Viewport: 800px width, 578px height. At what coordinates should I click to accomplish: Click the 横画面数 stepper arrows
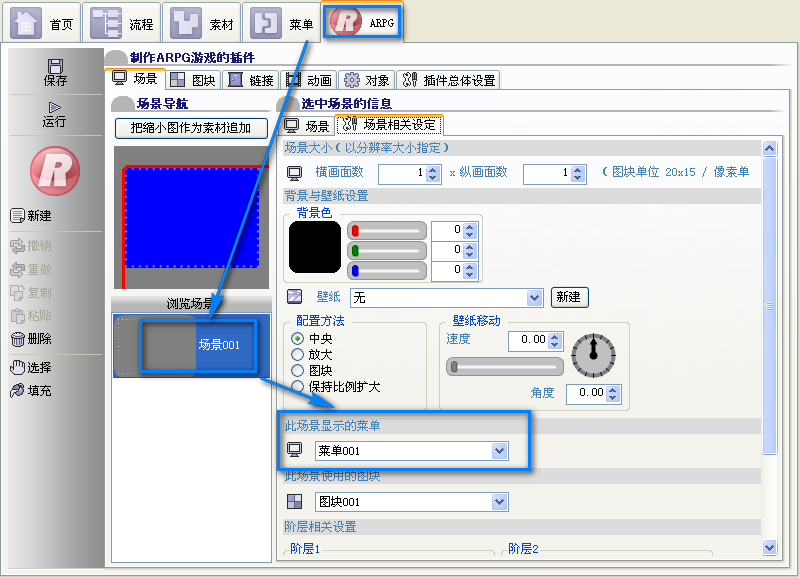(x=433, y=174)
